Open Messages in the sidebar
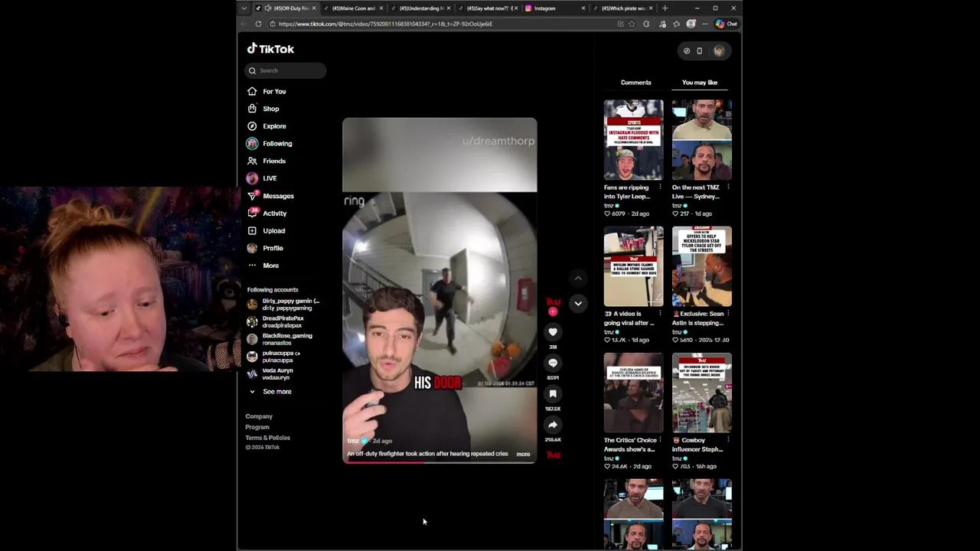Viewport: 980px width, 551px height. (x=270, y=196)
